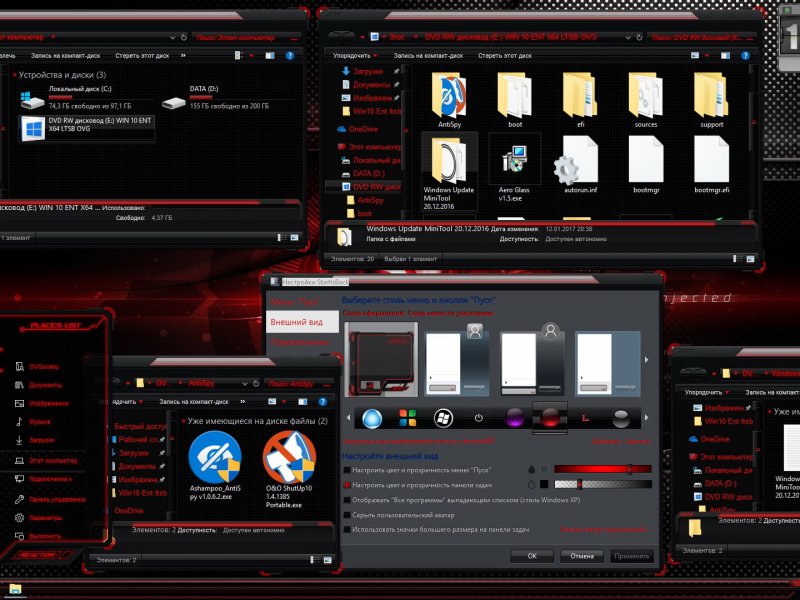Screen dimensions: 800x600
Task: Click 'Запись на компакт-диск' in the E: drive window
Action: [428, 56]
